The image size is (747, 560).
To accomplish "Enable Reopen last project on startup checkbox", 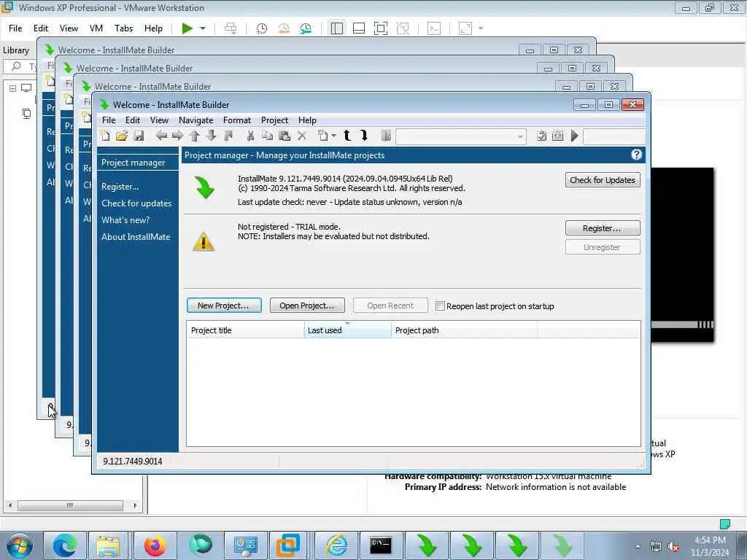I will click(x=440, y=306).
